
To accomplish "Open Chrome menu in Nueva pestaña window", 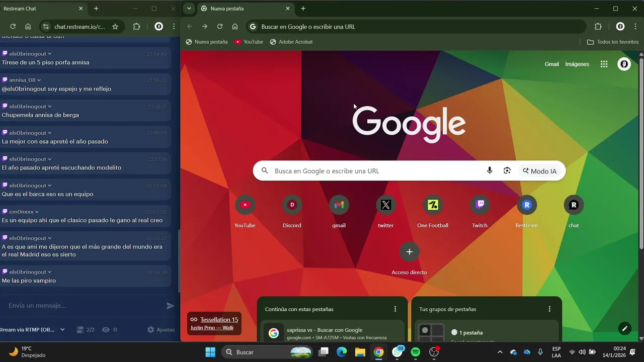I will point(635,27).
